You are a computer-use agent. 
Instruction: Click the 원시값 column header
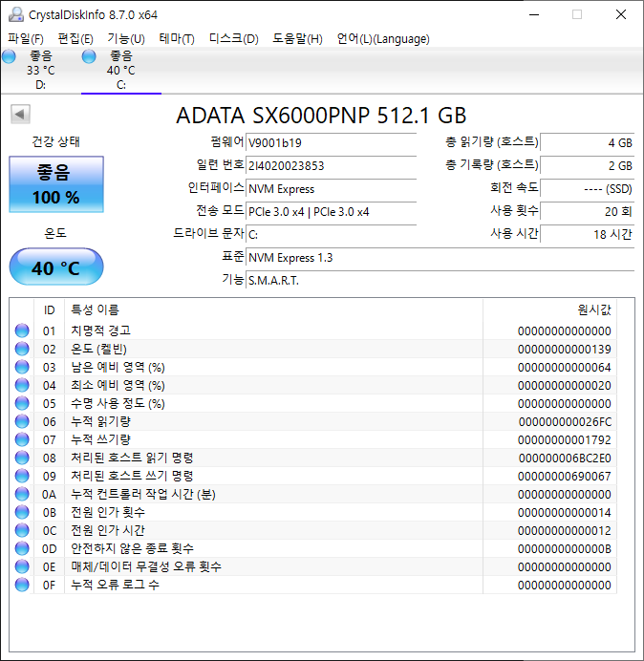549,310
